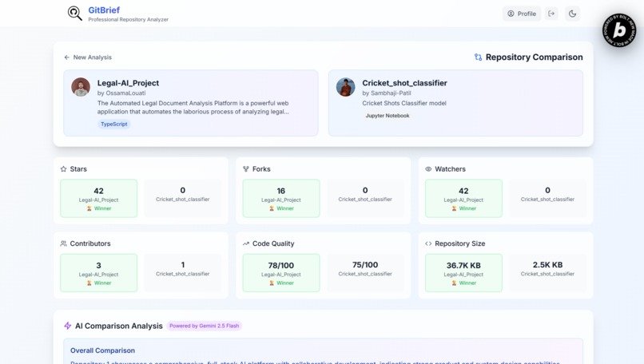Click the 2.5K KB size value
Screen dimensions: 644x364
547,265
